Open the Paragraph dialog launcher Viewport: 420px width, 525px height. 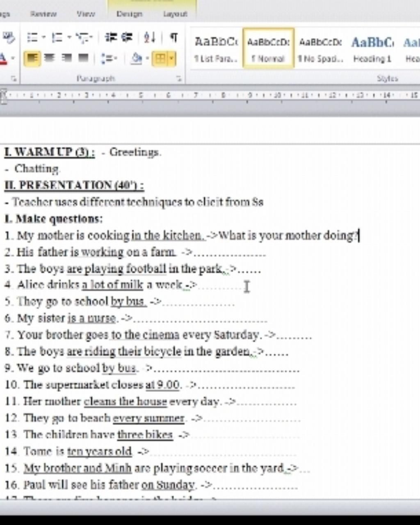pos(179,79)
